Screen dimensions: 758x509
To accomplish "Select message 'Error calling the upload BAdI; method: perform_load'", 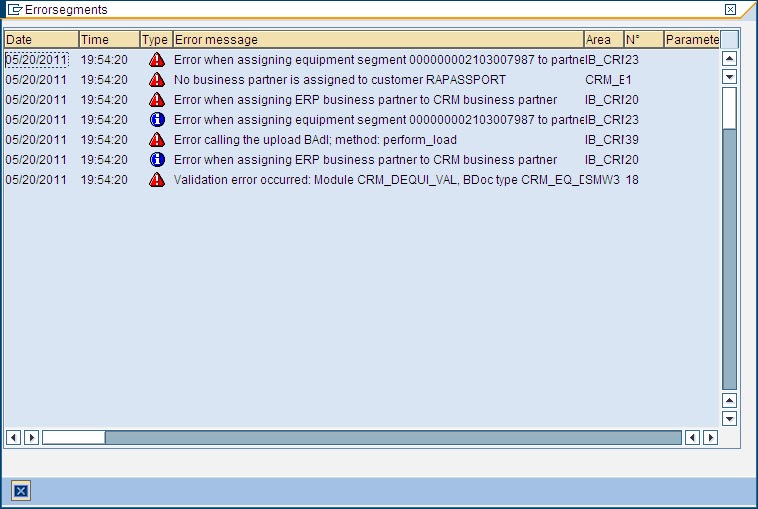I will click(315, 140).
